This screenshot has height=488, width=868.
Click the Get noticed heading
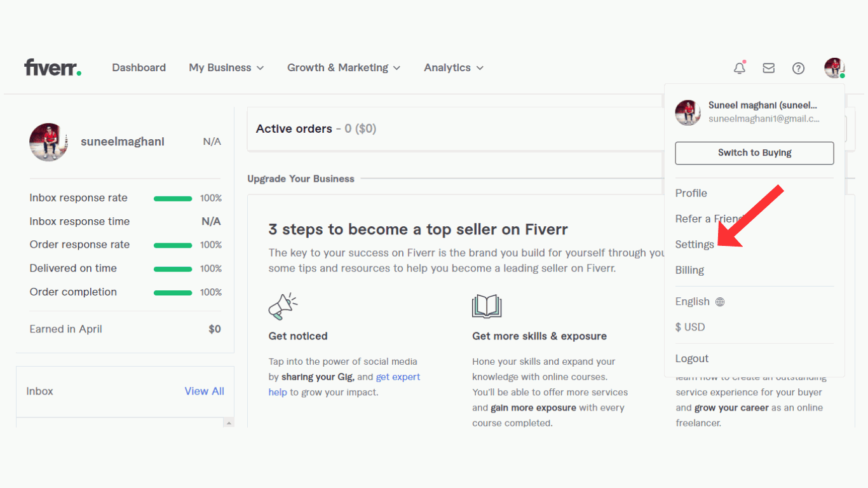[x=298, y=336]
